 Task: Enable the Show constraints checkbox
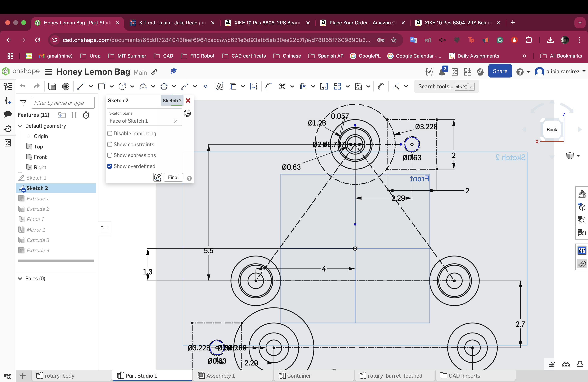pyautogui.click(x=110, y=144)
